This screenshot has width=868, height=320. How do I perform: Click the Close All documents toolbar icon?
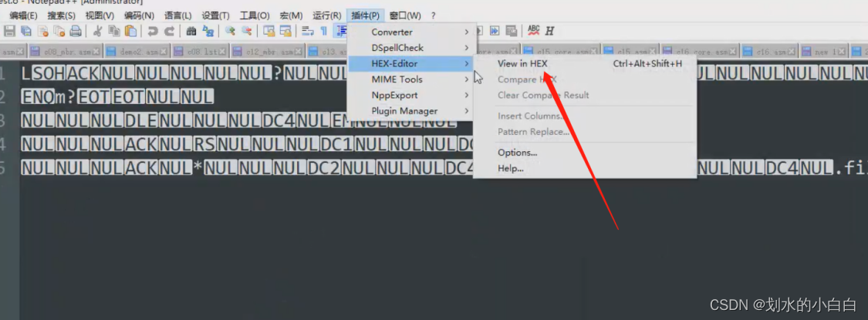59,31
